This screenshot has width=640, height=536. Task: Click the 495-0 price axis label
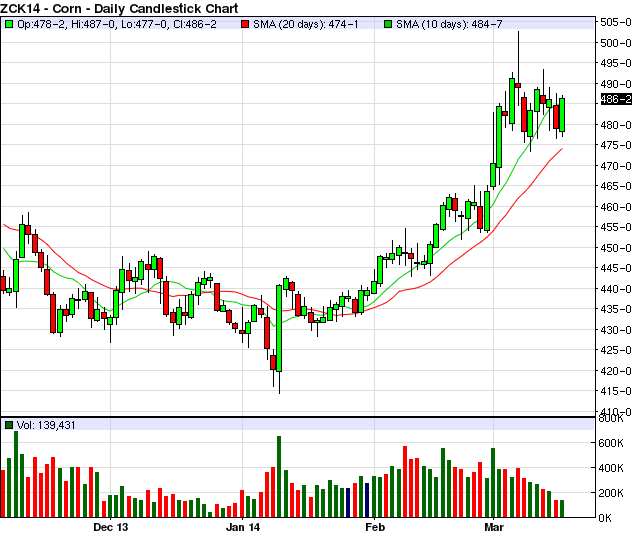(616, 63)
